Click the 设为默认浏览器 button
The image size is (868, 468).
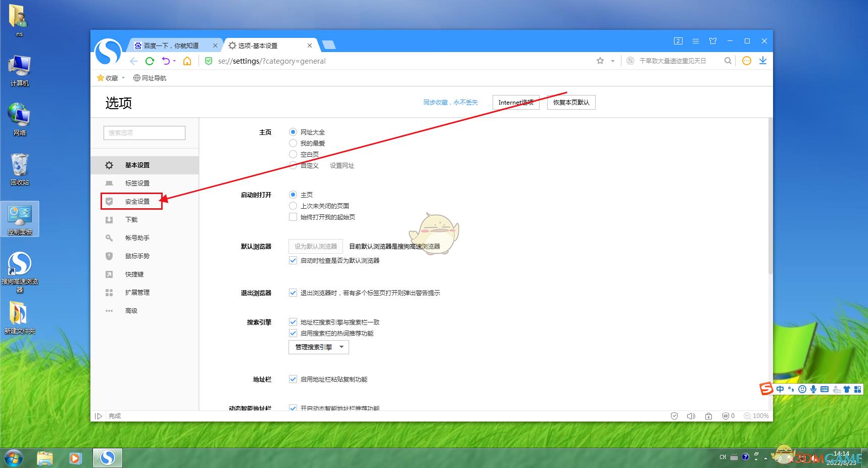pos(316,246)
